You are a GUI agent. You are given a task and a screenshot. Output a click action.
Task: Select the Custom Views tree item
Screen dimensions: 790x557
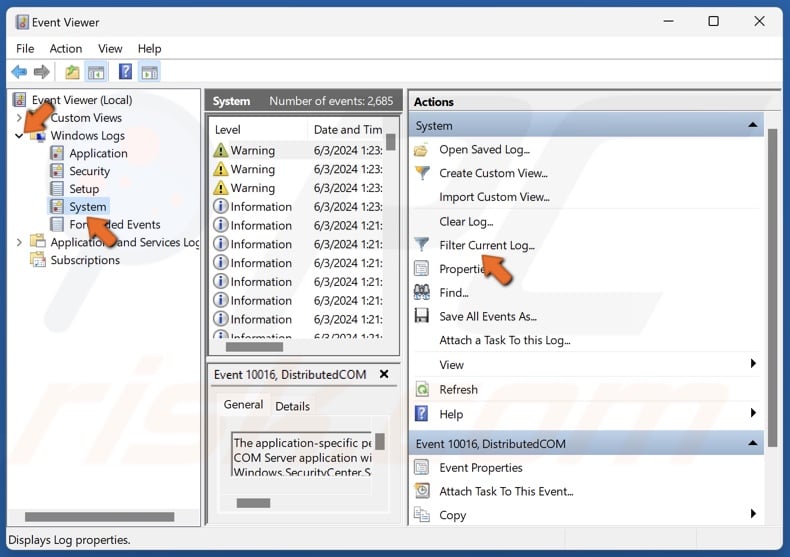coord(86,118)
